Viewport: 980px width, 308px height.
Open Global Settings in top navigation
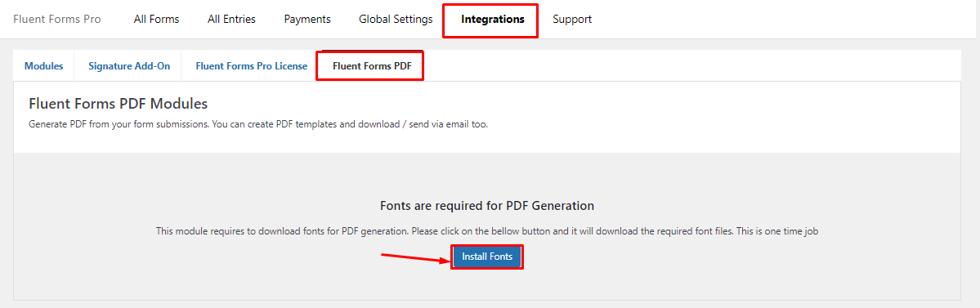[396, 20]
